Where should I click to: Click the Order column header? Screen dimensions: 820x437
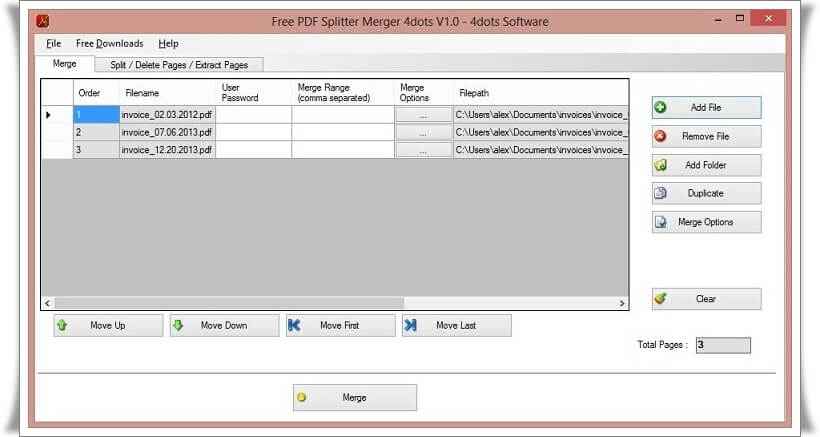click(x=96, y=93)
